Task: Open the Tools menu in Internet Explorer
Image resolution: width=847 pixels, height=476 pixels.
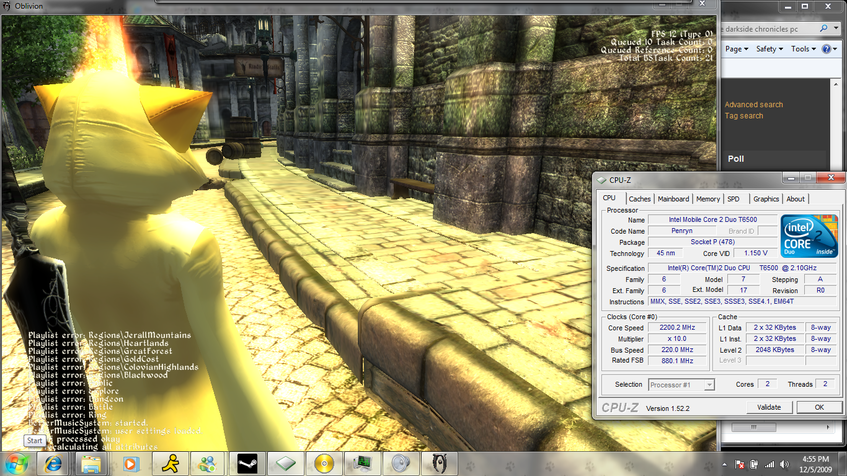Action: point(803,49)
